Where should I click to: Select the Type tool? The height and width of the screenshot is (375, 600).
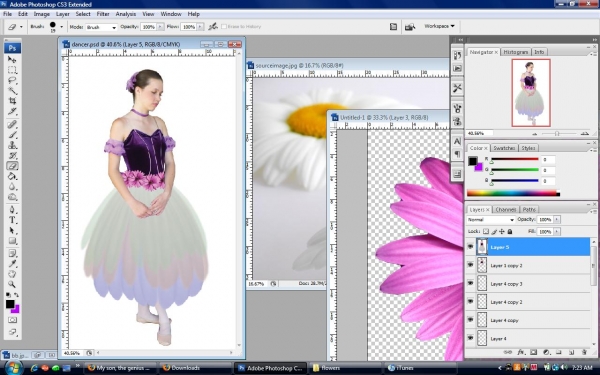coord(12,220)
